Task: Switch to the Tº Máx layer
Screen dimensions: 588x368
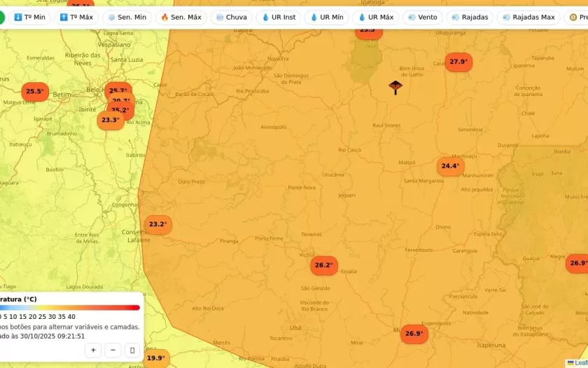Action: pos(76,18)
